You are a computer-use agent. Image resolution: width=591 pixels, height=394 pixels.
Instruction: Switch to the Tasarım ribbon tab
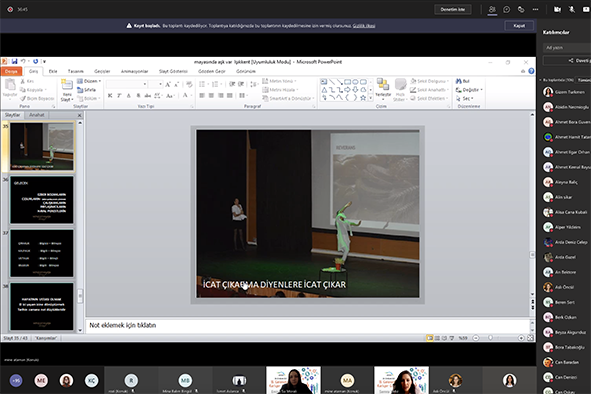point(75,71)
